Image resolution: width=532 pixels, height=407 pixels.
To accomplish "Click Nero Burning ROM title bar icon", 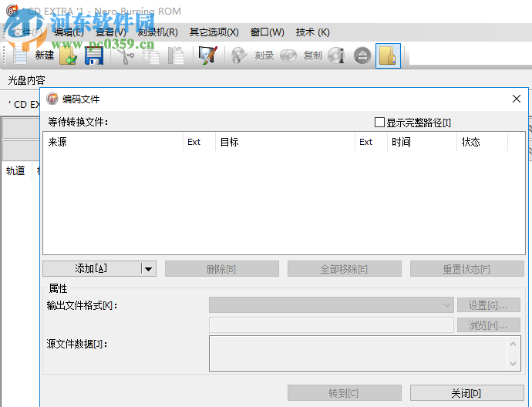I will (12, 10).
